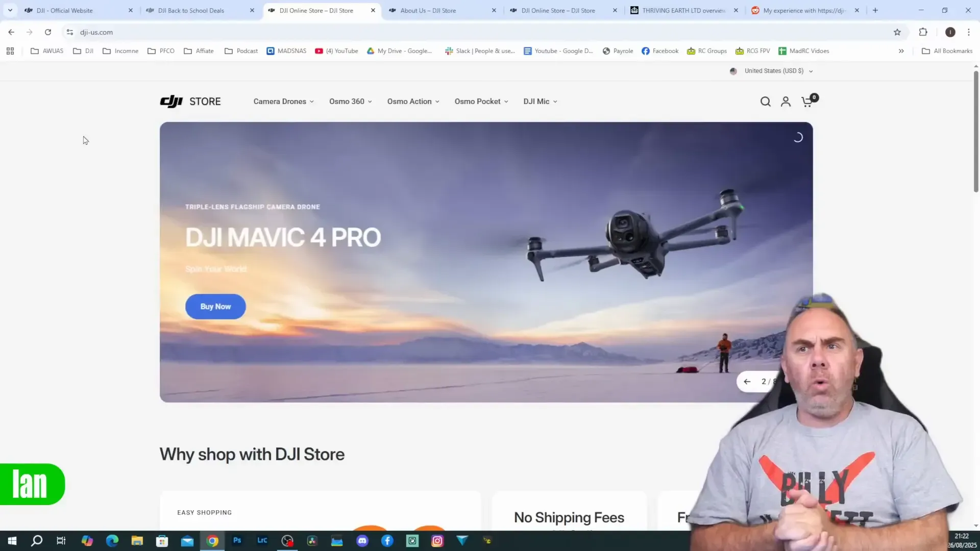
Task: Go forward one page in Chrome
Action: coord(30,32)
